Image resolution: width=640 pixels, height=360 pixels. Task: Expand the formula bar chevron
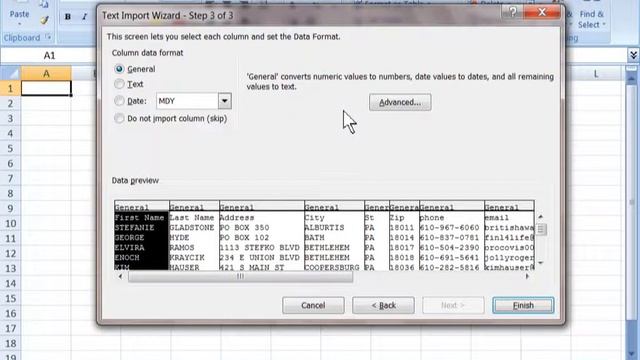click(x=633, y=55)
